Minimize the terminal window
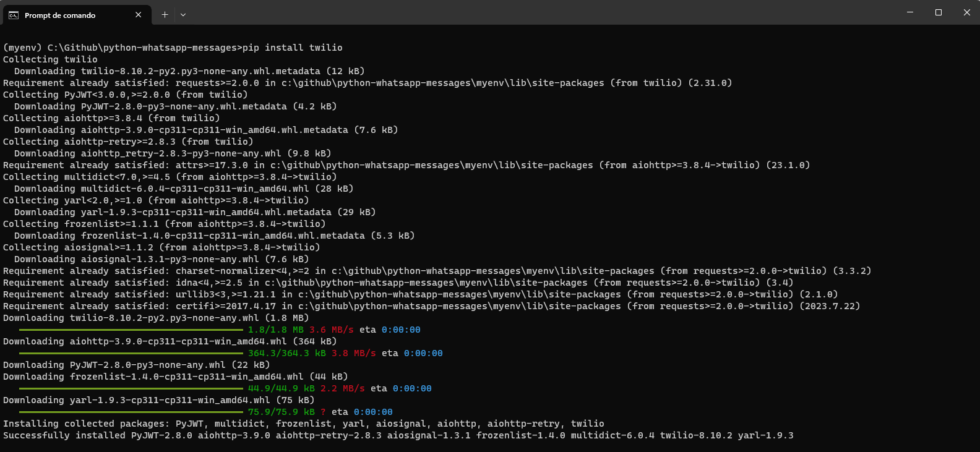 tap(909, 12)
